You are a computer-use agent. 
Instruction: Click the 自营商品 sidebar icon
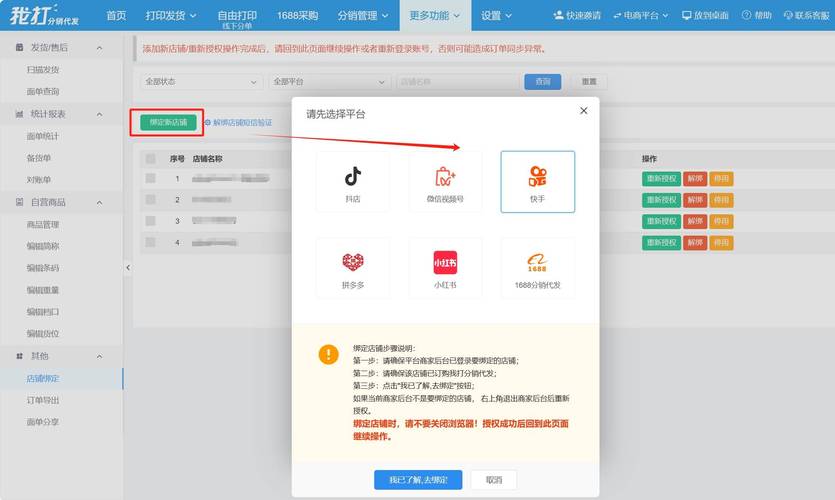(20, 202)
